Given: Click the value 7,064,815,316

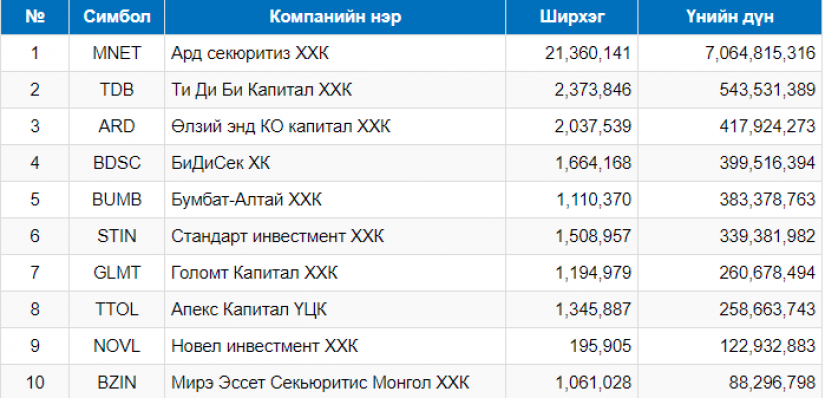Looking at the screenshot, I should click(760, 53).
